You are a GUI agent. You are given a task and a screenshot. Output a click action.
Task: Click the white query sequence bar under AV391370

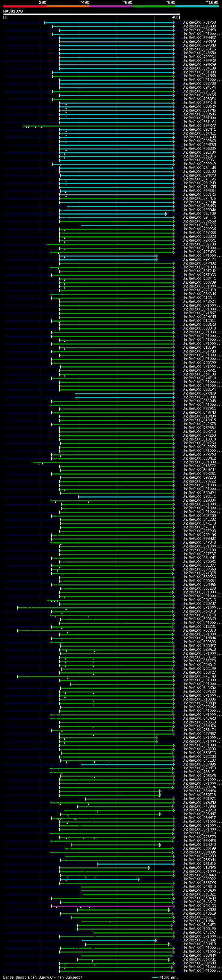click(91, 15)
